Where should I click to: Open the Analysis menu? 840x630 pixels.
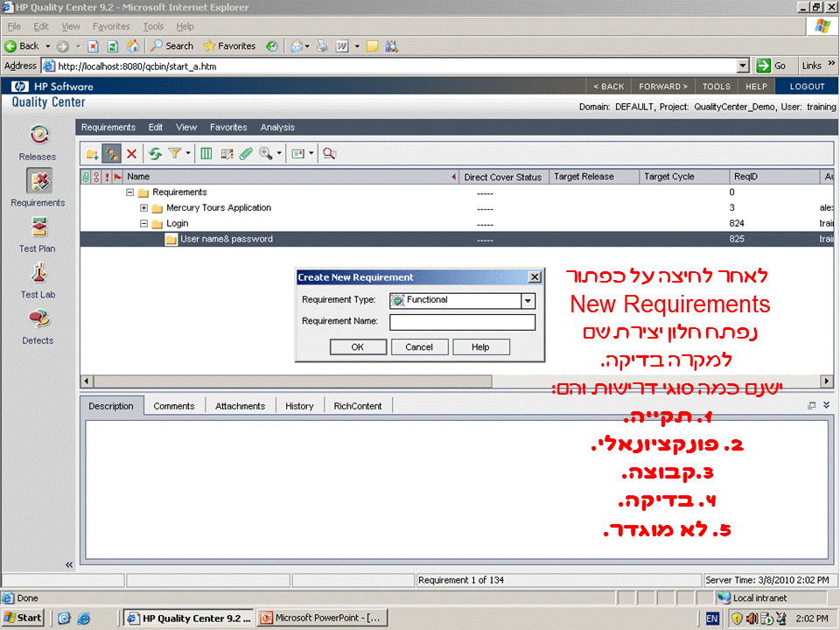click(277, 128)
